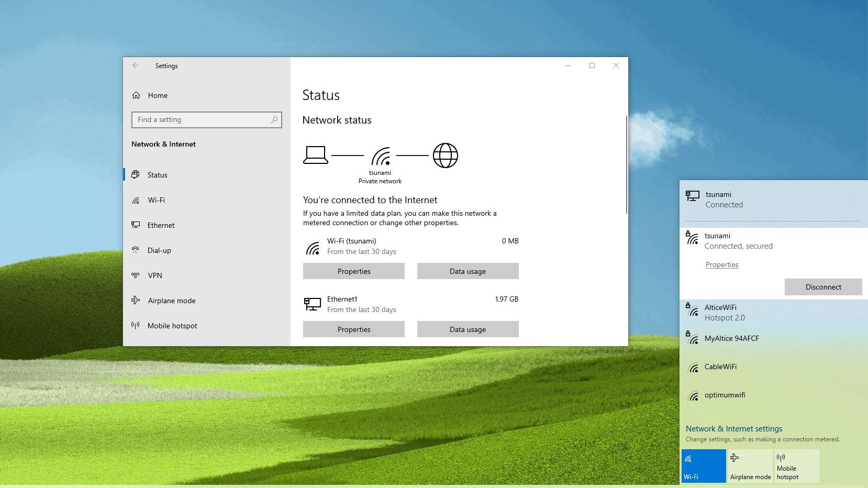Maximize the Settings window
This screenshot has width=868, height=488.
[x=592, y=65]
